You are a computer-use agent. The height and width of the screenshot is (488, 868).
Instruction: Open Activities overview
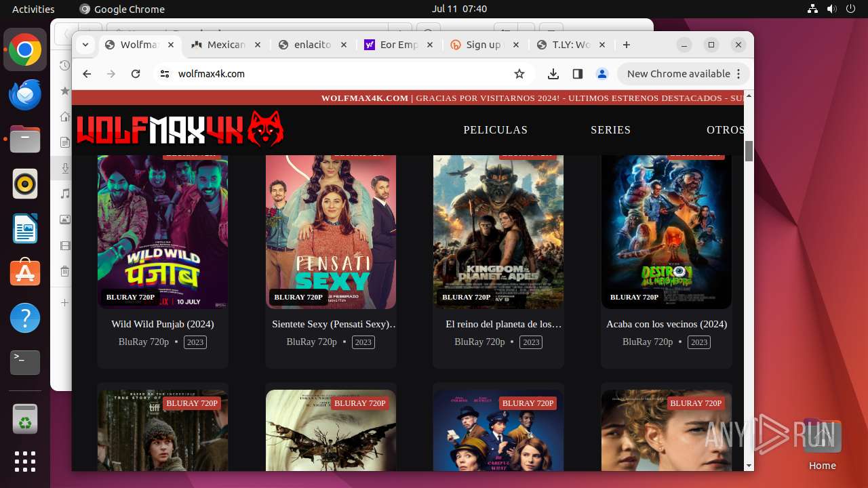click(33, 9)
